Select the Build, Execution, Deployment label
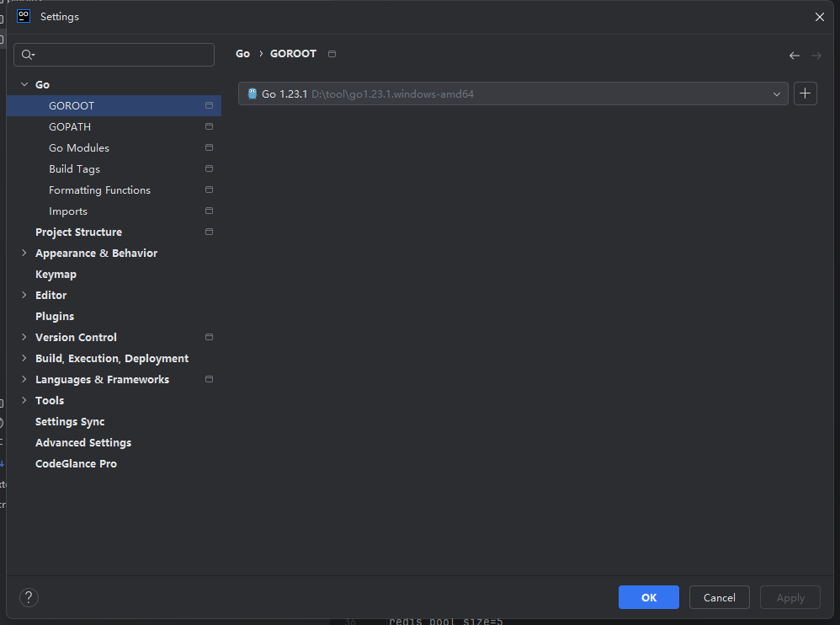Image resolution: width=840 pixels, height=625 pixels. pyautogui.click(x=112, y=359)
